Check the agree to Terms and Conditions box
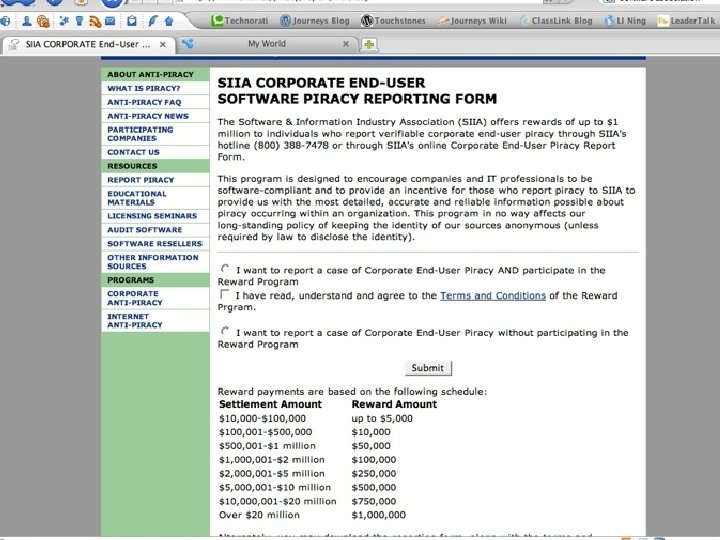The width and height of the screenshot is (720, 540). click(x=225, y=294)
